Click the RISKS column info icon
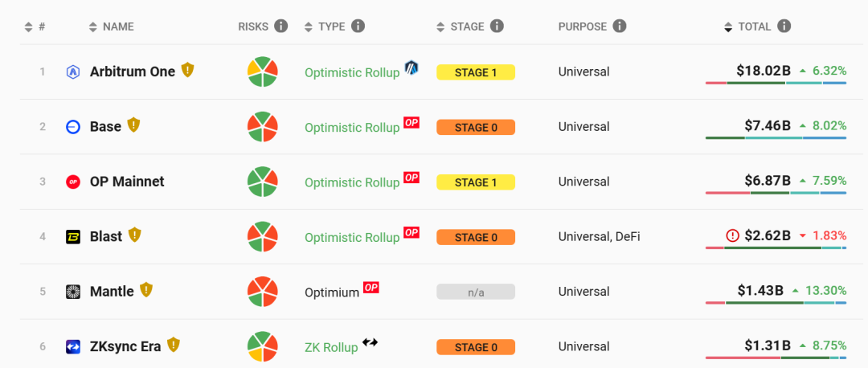 (x=280, y=27)
